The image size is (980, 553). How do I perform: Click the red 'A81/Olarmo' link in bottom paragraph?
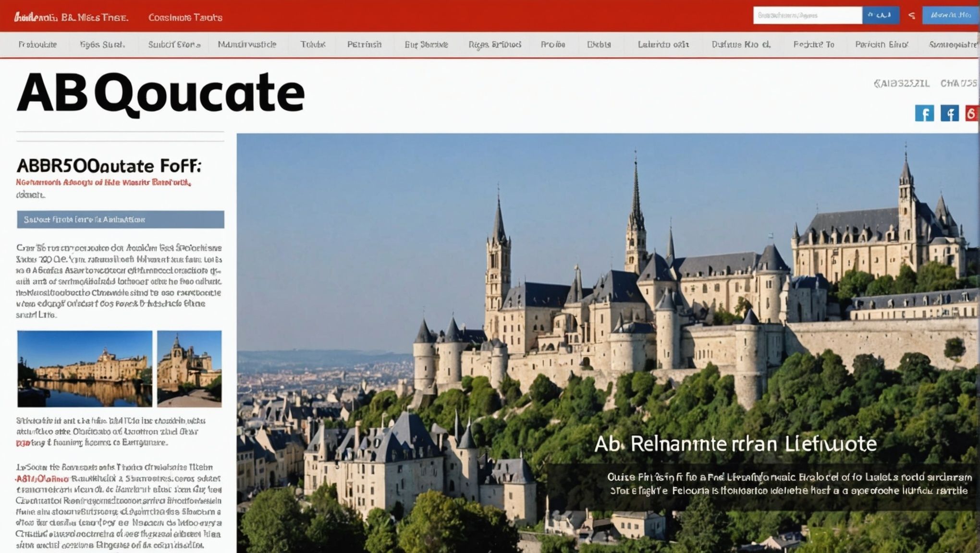[x=42, y=479]
